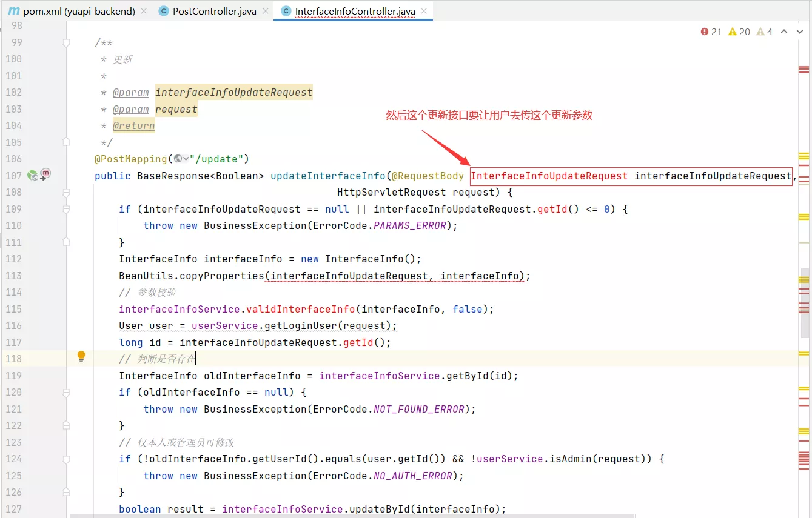
Task: Click the NO_AUTH_ERROR constant
Action: [412, 476]
